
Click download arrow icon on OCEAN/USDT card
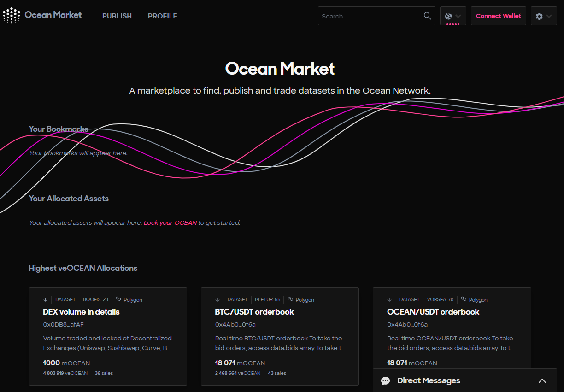point(389,299)
